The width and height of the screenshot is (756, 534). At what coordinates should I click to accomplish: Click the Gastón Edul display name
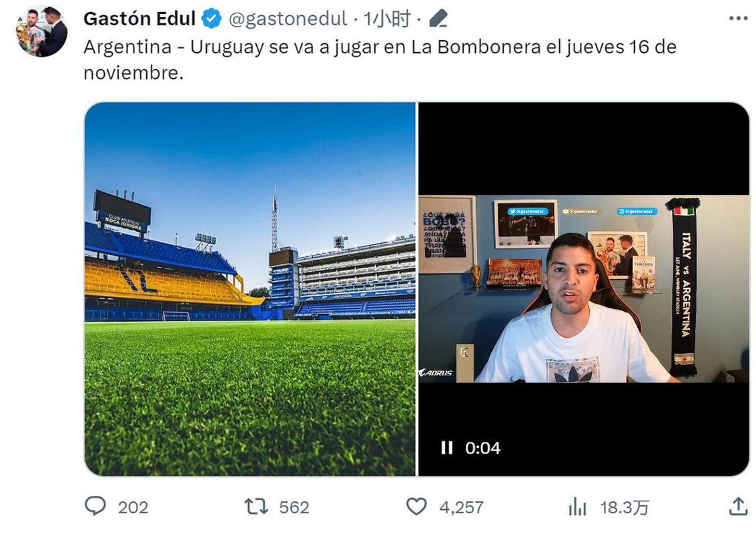tap(139, 19)
